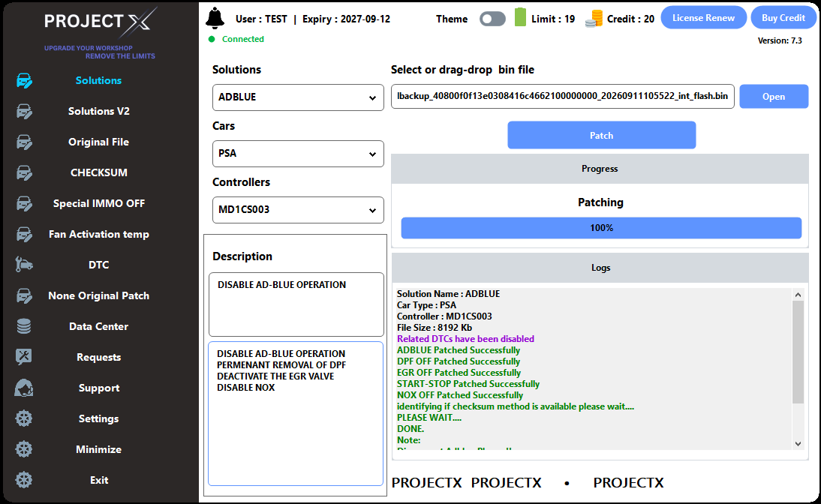The image size is (821, 504).
Task: Click the Data Center database icon
Action: coord(24,326)
